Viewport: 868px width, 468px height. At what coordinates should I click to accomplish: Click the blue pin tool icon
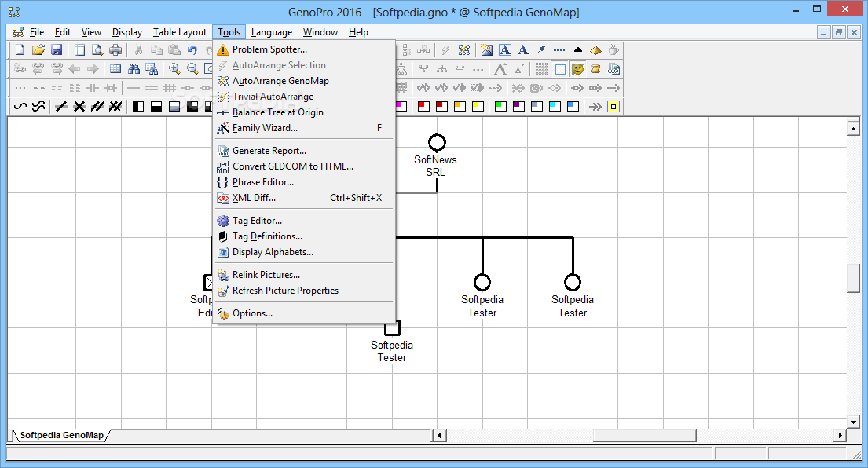(x=541, y=49)
